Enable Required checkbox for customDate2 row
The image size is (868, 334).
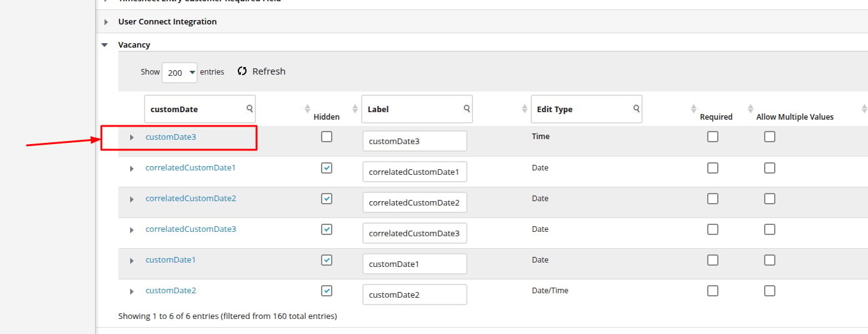(713, 291)
